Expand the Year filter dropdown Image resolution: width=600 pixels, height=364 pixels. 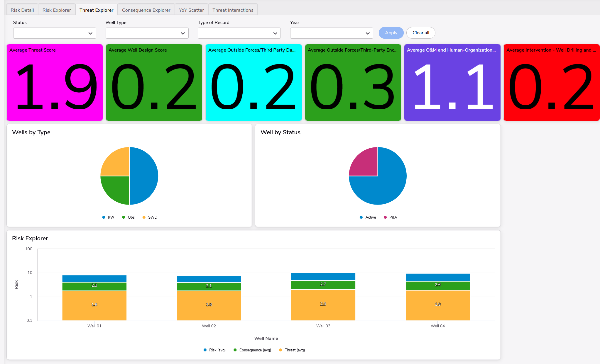(332, 33)
